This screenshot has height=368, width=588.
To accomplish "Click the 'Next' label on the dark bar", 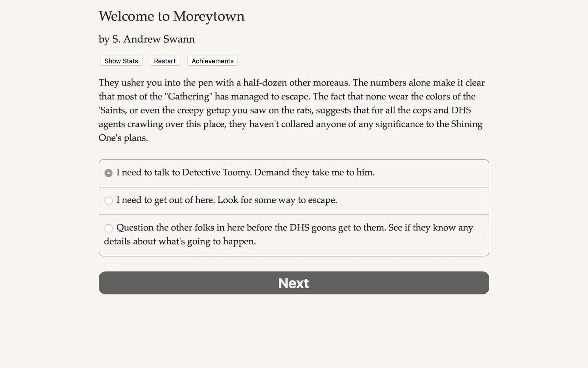I will click(293, 283).
